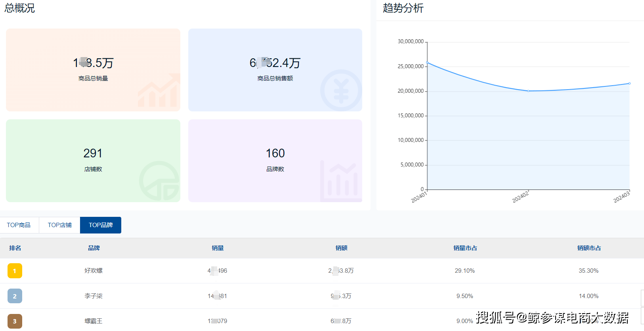Click the growth chart icon in 商品总销量 card
This screenshot has width=644, height=331.
tap(159, 90)
